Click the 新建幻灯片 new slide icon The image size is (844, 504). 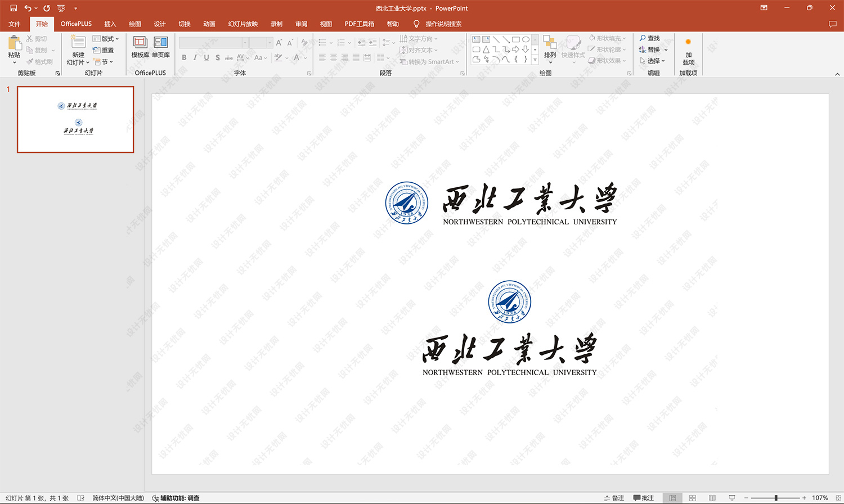[x=78, y=43]
